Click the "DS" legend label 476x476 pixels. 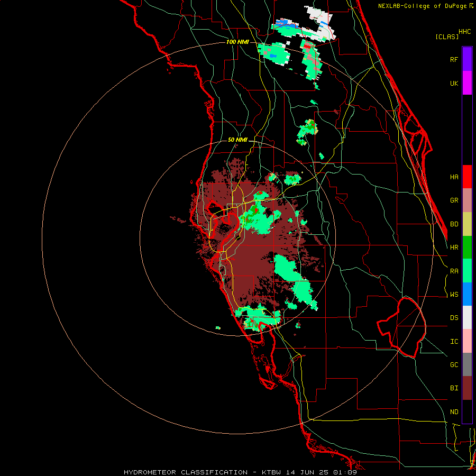(454, 317)
